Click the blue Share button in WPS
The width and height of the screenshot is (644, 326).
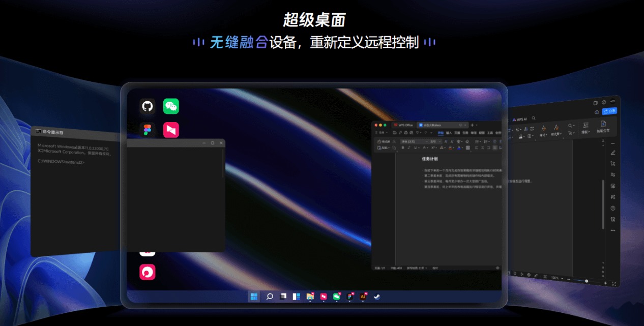coord(609,111)
